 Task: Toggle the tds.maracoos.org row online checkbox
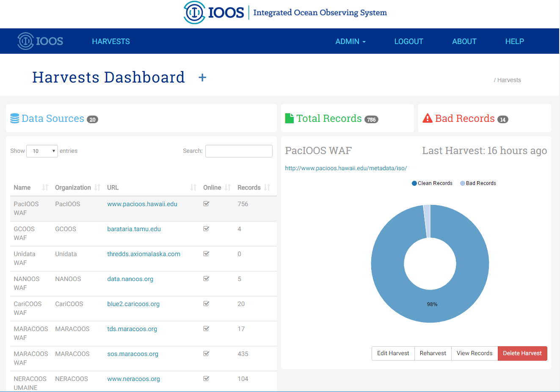coord(206,329)
